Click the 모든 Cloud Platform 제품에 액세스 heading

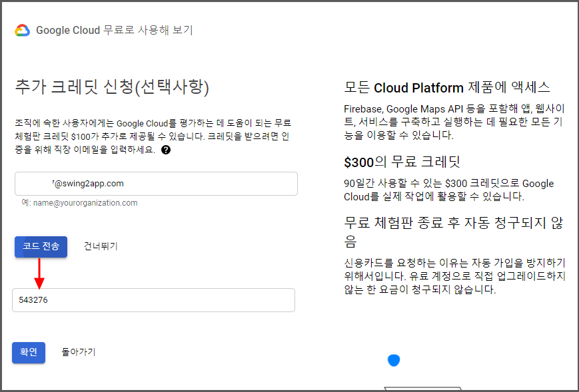(x=446, y=87)
